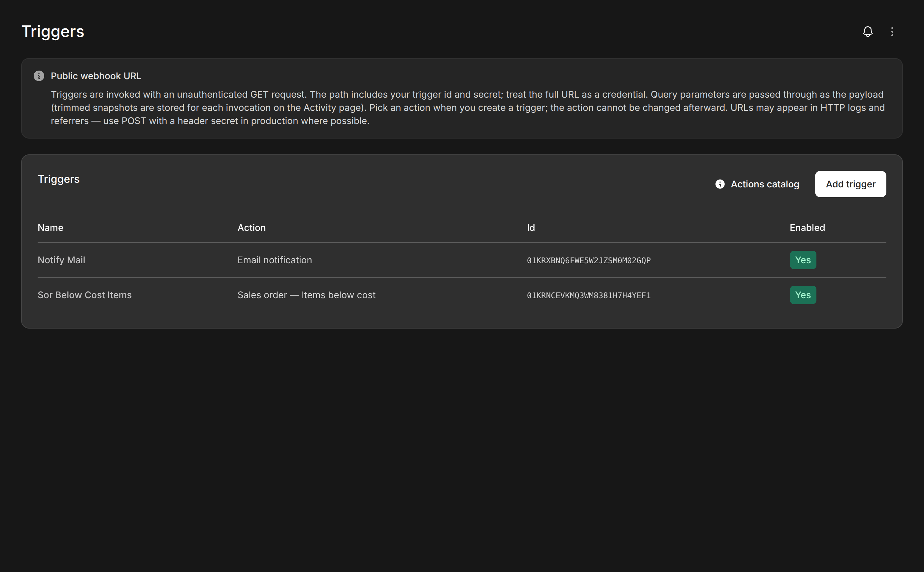Open the Notify Mail trigger
Viewport: 924px width, 572px height.
point(61,260)
